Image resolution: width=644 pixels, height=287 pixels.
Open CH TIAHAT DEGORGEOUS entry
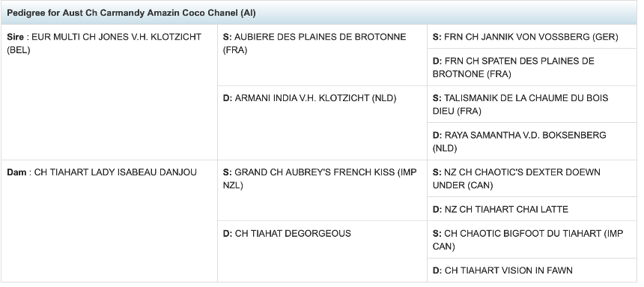pos(287,234)
